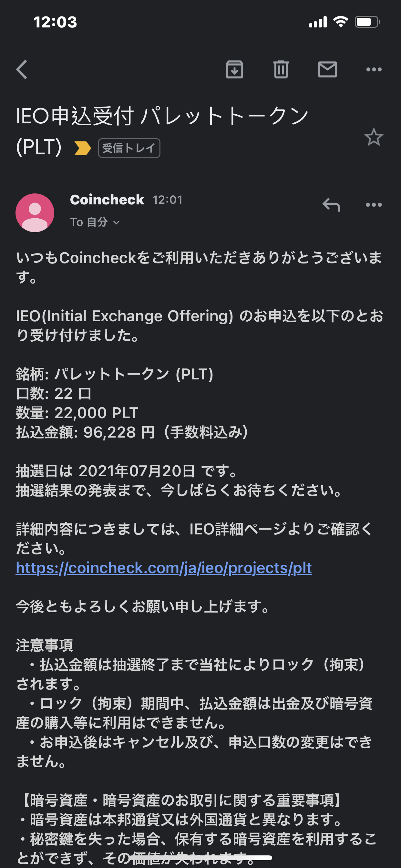Open the 受信トレイ label chip
Viewport: 401px width, 868px height.
pyautogui.click(x=129, y=148)
